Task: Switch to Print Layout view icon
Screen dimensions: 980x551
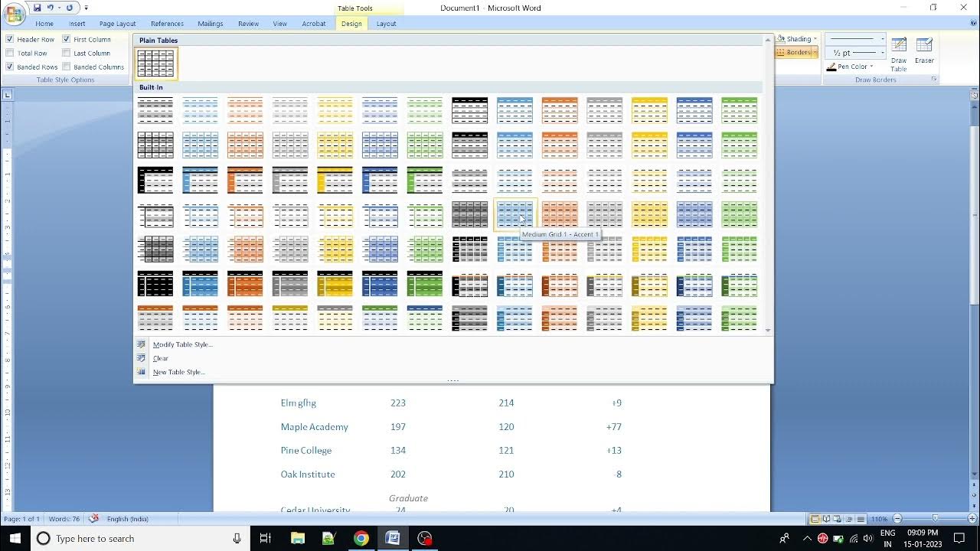Action: click(x=816, y=519)
